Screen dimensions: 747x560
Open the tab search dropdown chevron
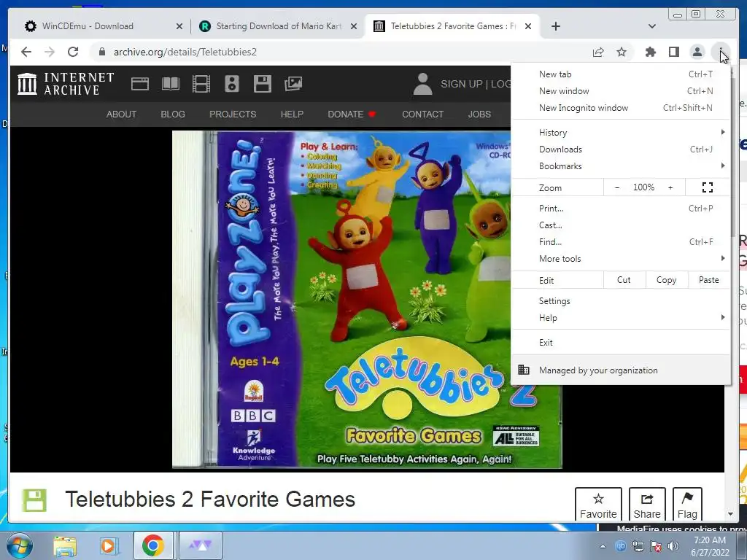[x=651, y=26]
